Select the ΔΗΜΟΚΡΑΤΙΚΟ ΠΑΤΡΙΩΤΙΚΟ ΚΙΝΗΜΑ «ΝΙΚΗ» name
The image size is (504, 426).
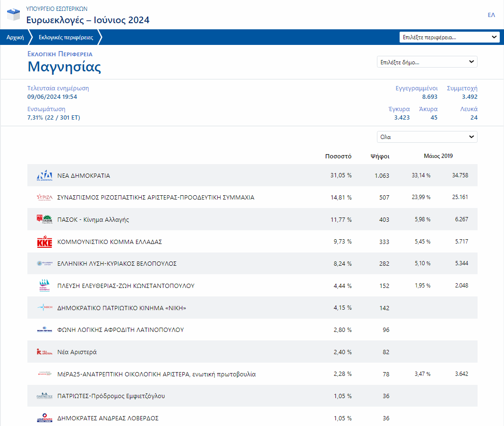[x=122, y=308]
